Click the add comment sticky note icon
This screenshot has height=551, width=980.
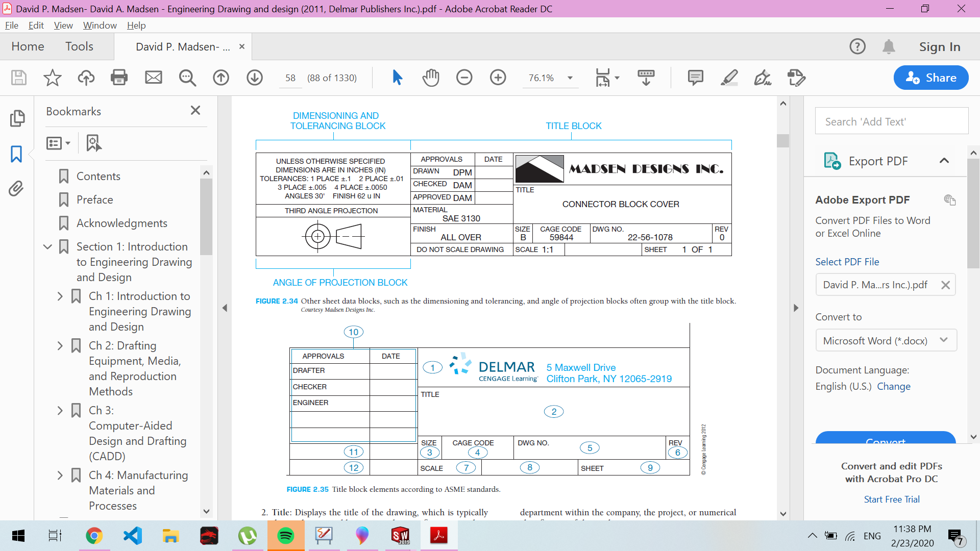(x=695, y=78)
